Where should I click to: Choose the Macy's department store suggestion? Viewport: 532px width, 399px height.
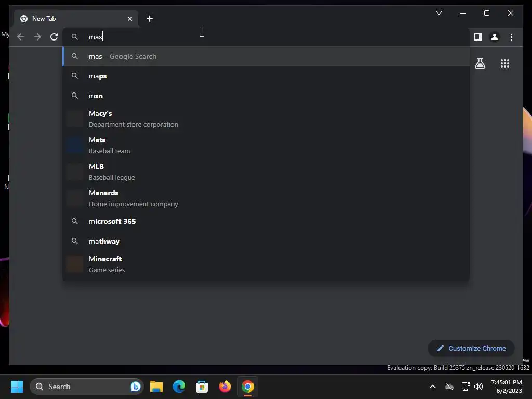click(x=266, y=119)
